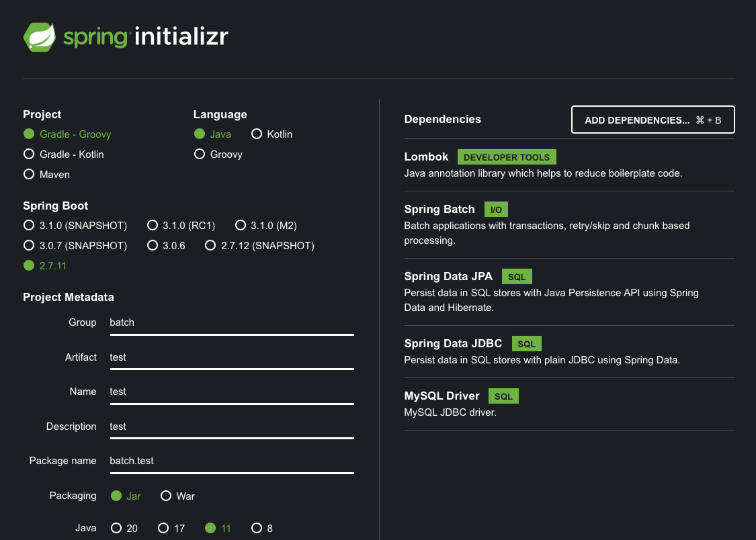
Task: Click the SQL tag beside MySQL Driver
Action: pyautogui.click(x=503, y=396)
